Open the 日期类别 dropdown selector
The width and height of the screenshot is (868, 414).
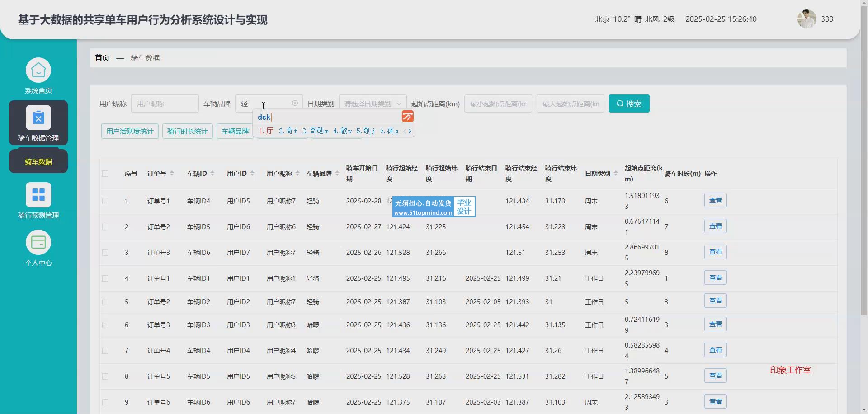[373, 104]
